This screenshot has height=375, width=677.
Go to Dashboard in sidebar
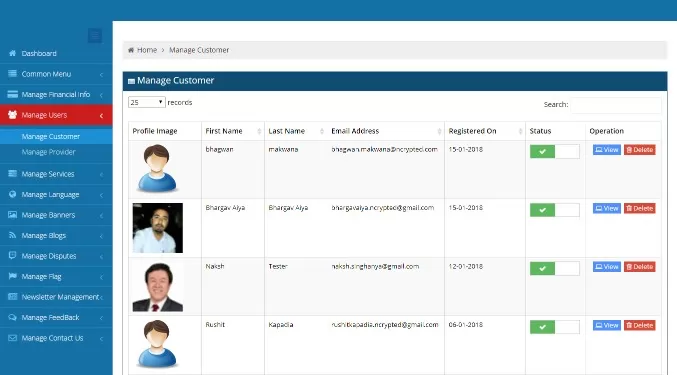(56, 53)
